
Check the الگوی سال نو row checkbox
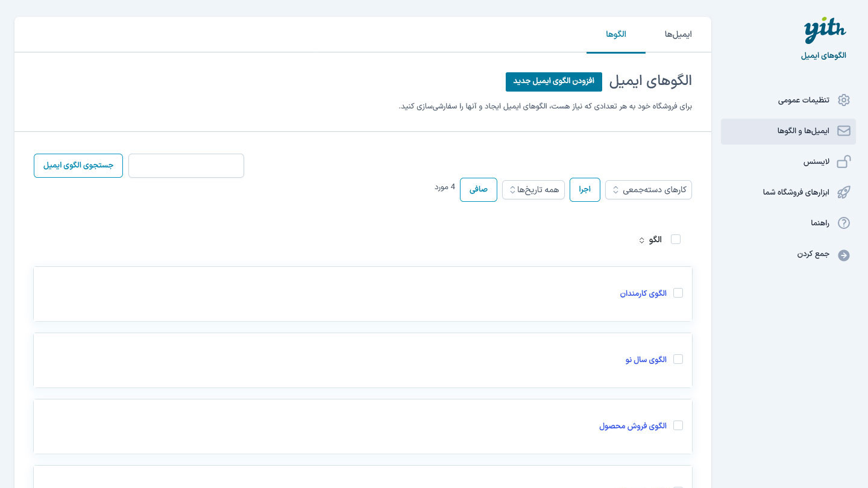tap(678, 359)
